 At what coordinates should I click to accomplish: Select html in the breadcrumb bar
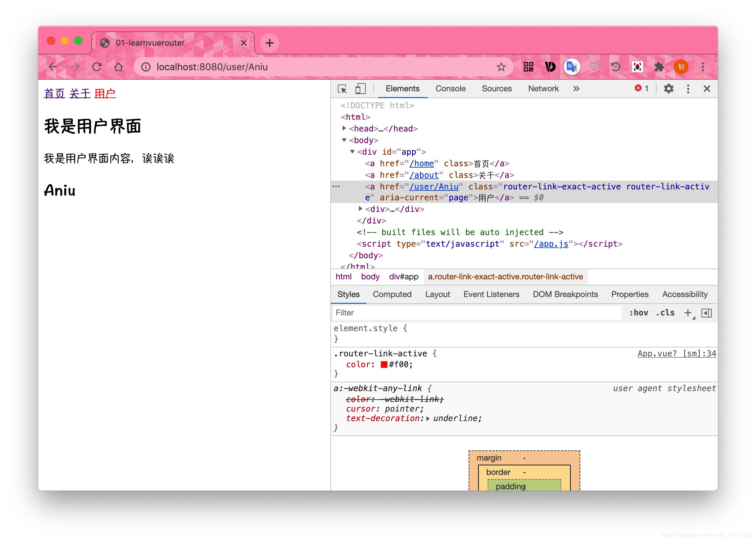point(343,277)
